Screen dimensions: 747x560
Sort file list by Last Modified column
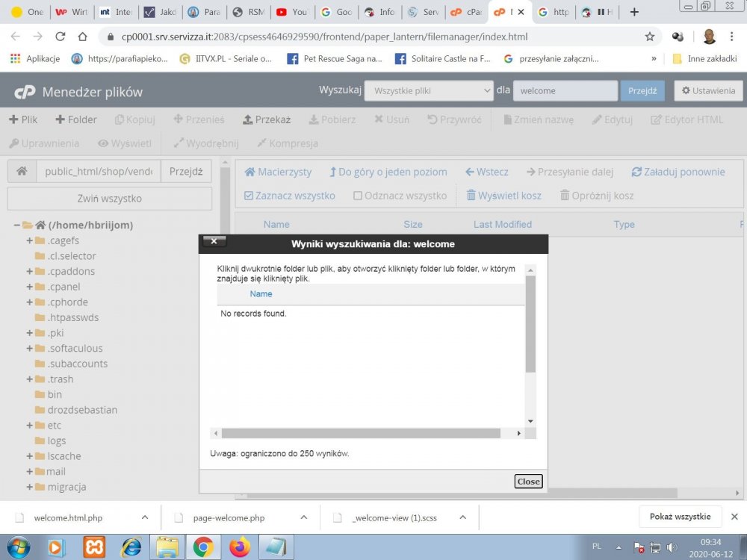click(503, 224)
